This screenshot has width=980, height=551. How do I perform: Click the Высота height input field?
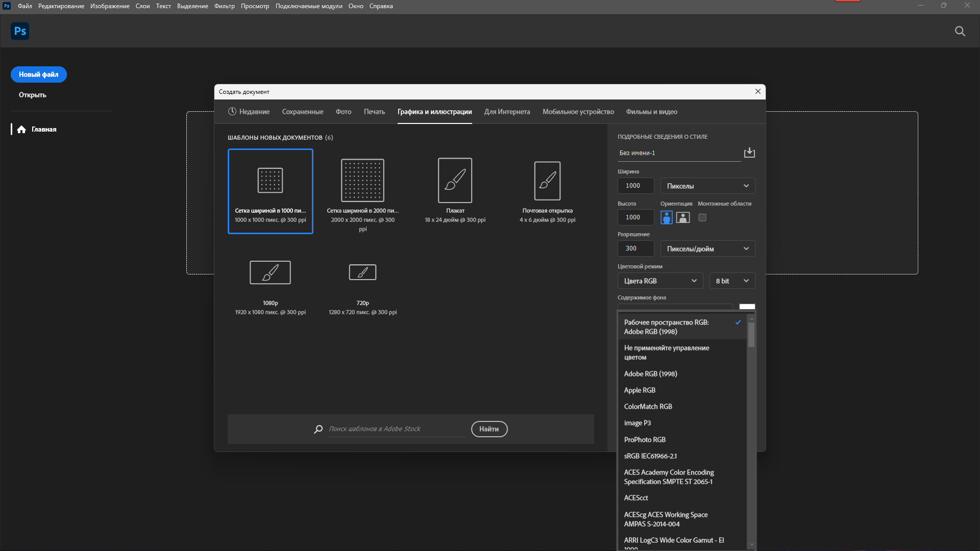pos(636,217)
